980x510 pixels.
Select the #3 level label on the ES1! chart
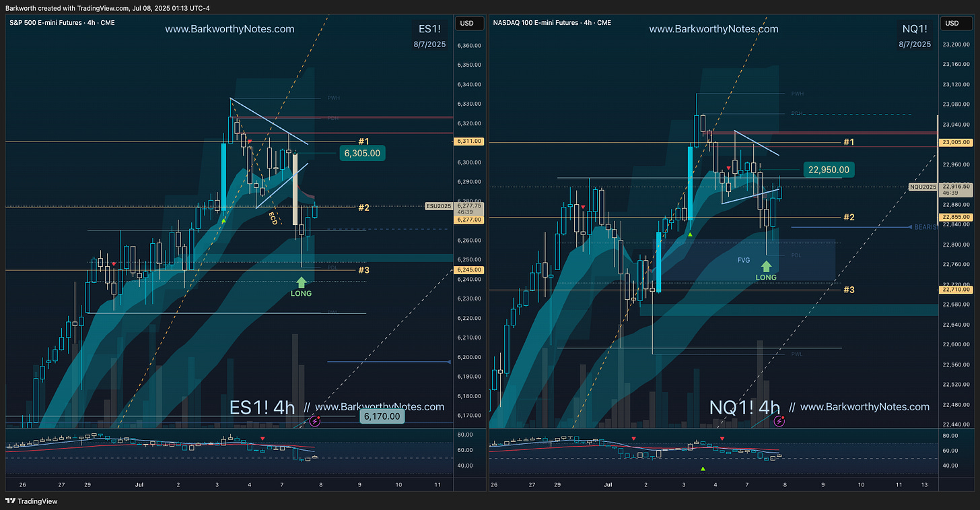(x=363, y=270)
